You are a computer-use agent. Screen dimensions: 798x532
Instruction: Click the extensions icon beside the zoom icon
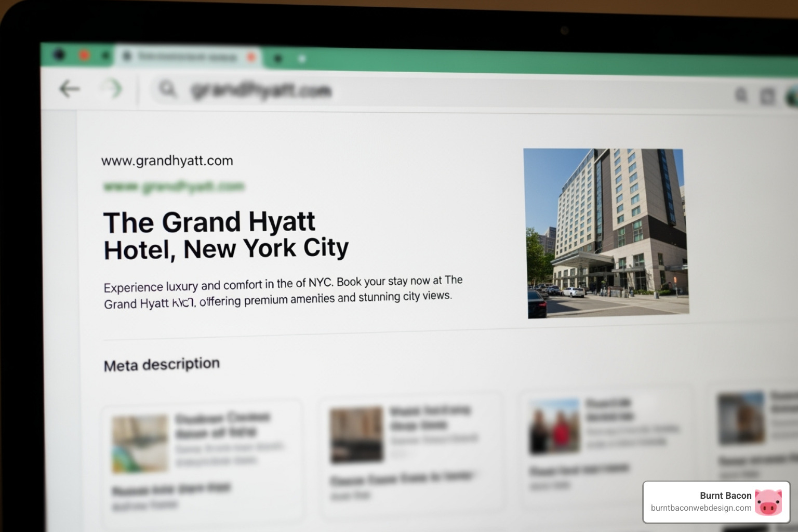pos(767,96)
